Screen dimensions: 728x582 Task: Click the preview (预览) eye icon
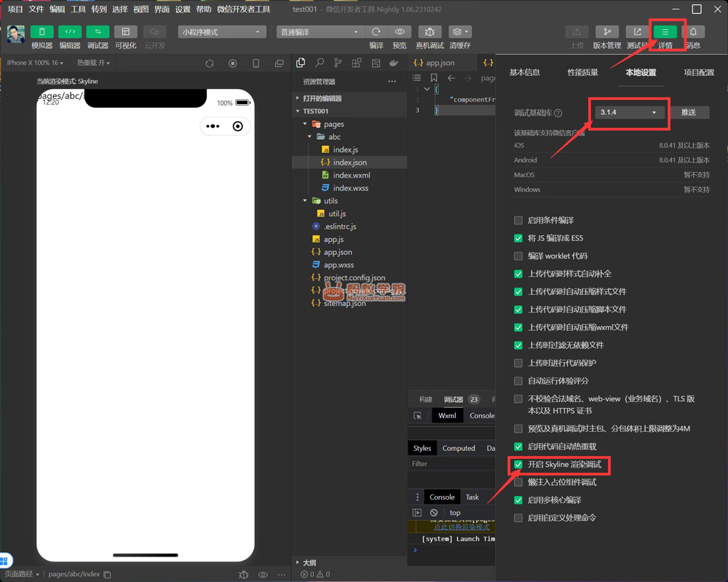click(400, 31)
